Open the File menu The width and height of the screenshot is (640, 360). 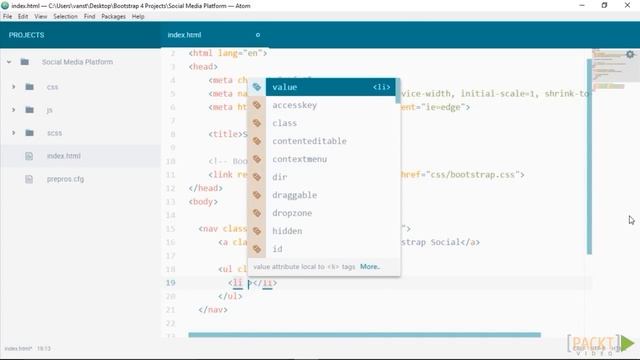click(7, 16)
